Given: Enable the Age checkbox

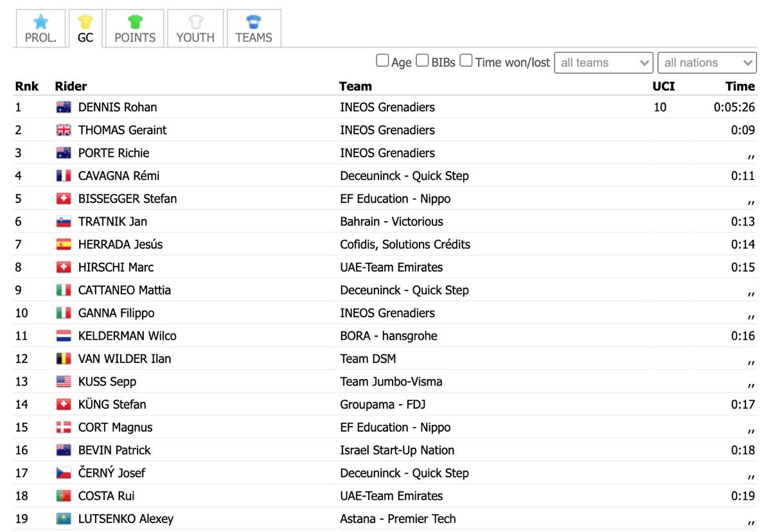Looking at the screenshot, I should 382,60.
